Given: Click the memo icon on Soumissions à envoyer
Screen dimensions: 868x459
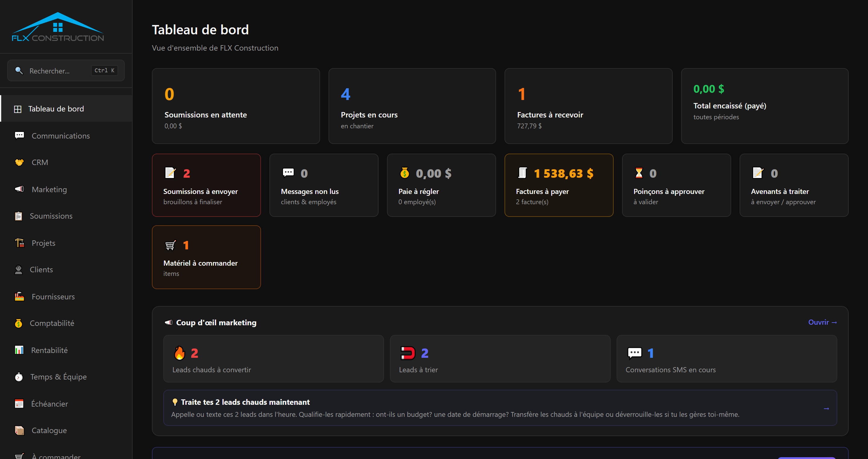Looking at the screenshot, I should tap(170, 173).
